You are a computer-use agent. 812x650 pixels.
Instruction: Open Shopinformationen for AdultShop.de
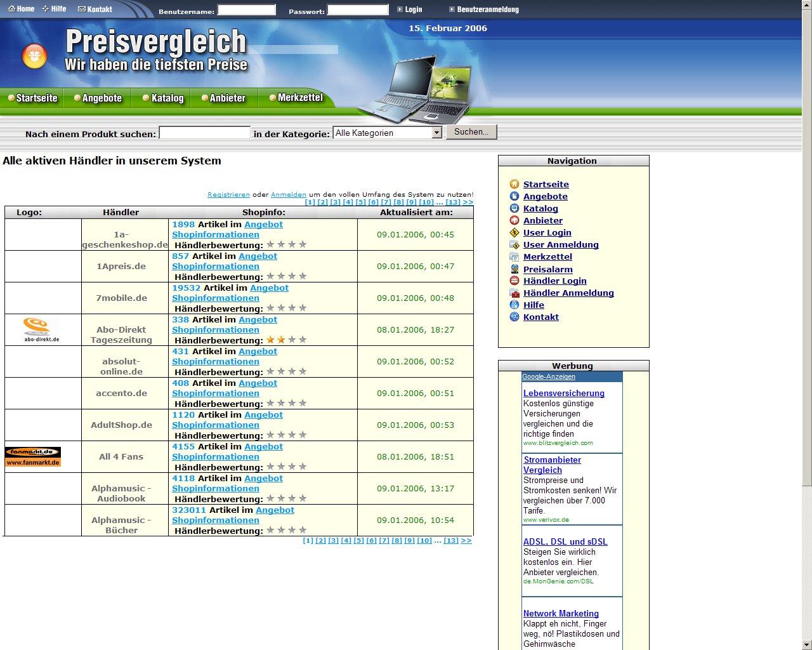pyautogui.click(x=216, y=425)
